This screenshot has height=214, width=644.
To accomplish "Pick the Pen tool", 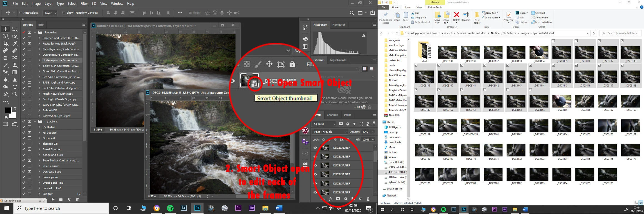I will point(5,94).
